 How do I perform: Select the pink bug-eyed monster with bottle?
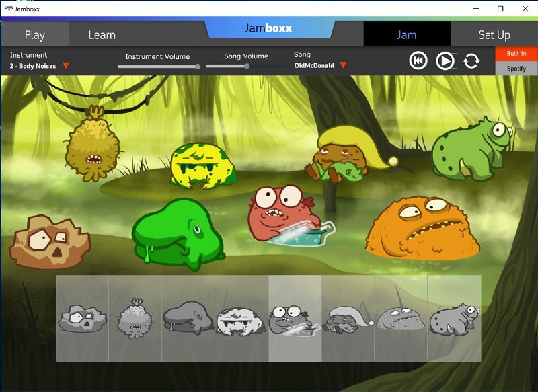(282, 214)
